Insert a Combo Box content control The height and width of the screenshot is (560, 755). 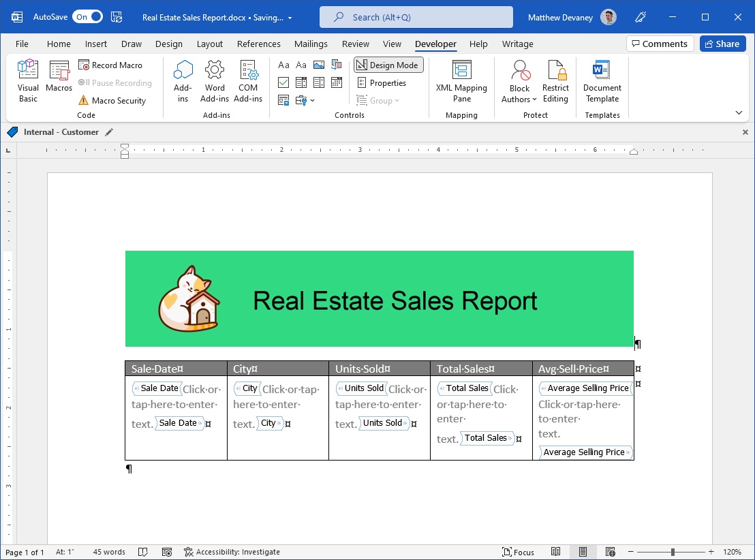[x=301, y=82]
